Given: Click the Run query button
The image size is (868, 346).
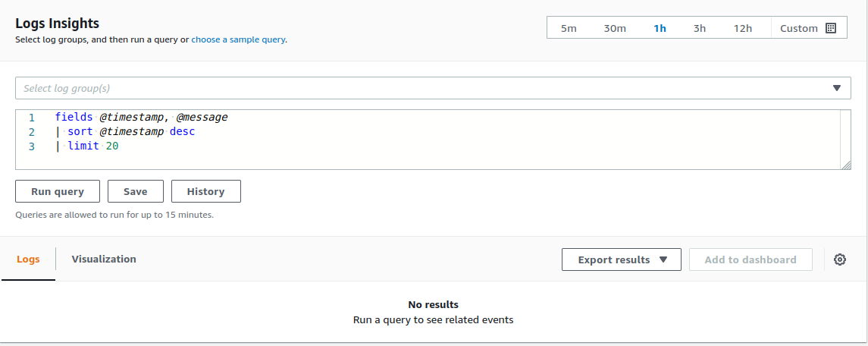Looking at the screenshot, I should [58, 191].
